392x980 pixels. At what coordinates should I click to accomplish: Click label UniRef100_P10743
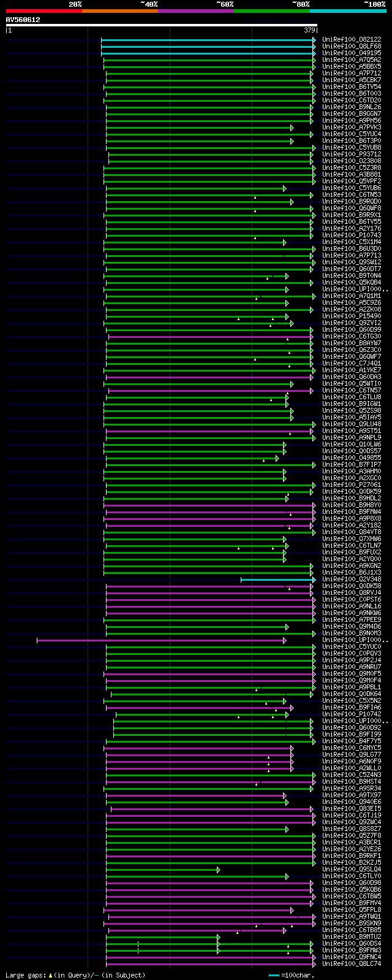(x=352, y=235)
